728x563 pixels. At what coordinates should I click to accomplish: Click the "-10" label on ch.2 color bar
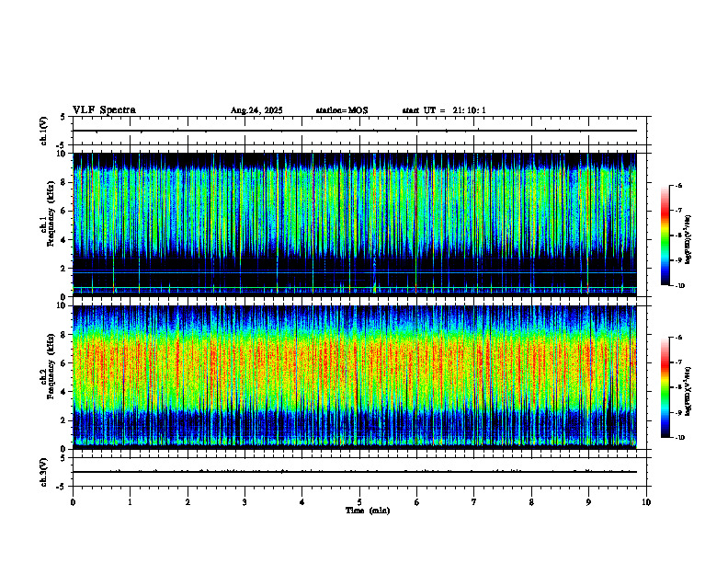(680, 438)
